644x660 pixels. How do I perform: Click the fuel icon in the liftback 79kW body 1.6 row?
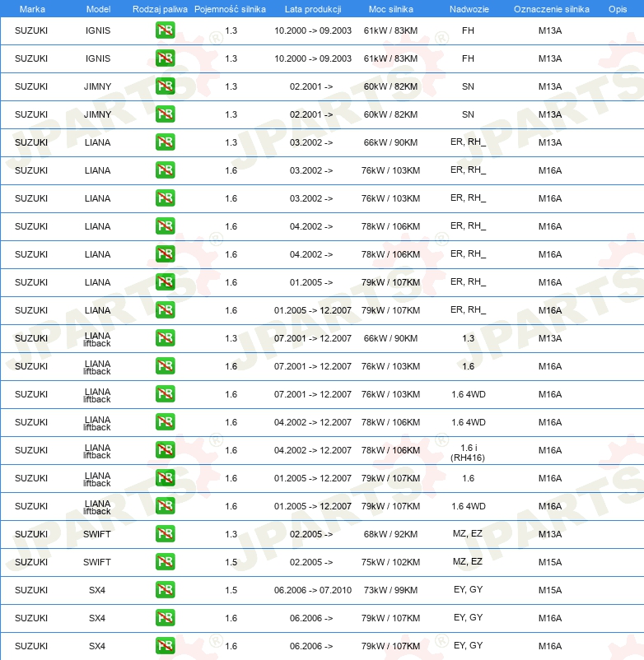pyautogui.click(x=165, y=478)
